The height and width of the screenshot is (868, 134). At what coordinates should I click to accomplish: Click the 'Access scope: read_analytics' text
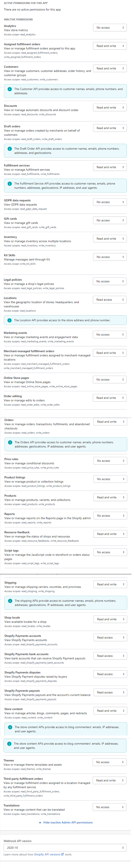[x=20, y=35]
